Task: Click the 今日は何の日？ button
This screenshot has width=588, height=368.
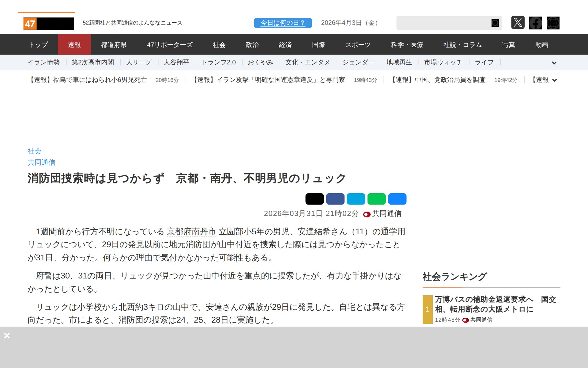Action: 283,23
